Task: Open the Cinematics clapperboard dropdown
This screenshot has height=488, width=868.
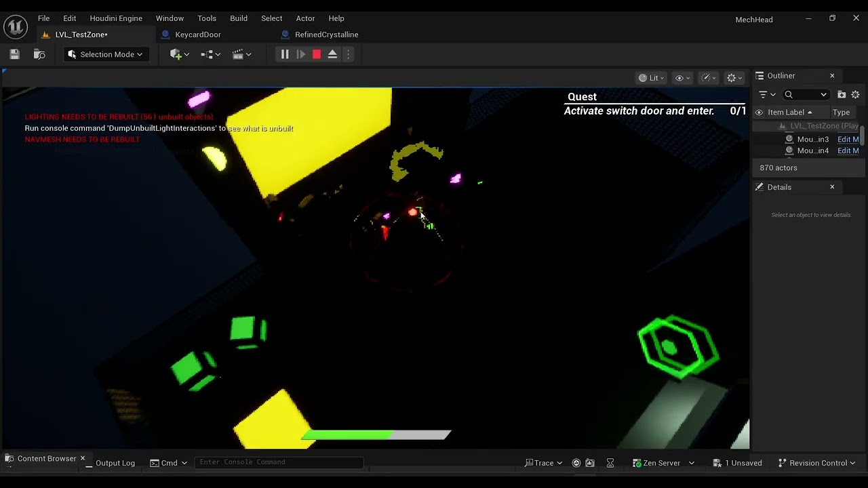Action: coord(242,54)
